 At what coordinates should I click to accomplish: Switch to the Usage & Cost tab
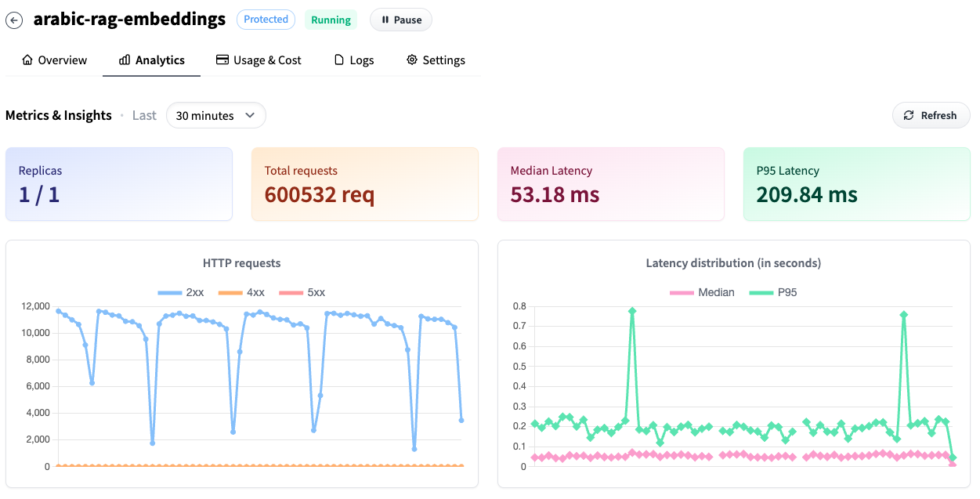pos(259,60)
